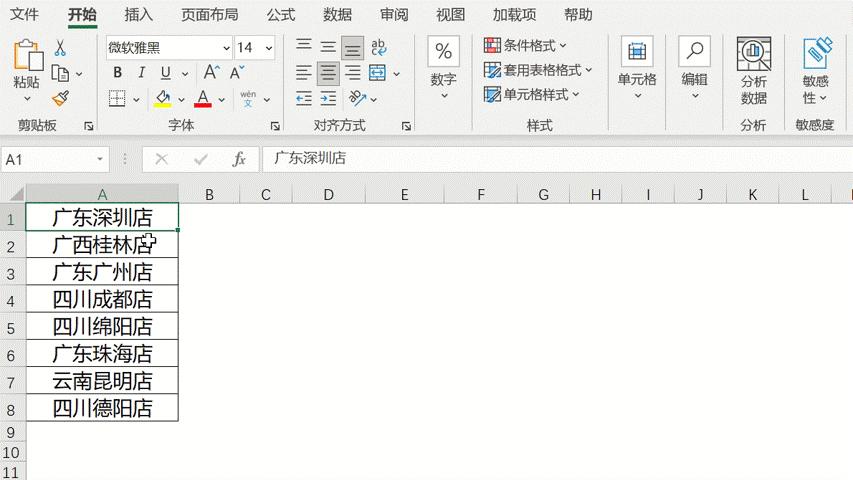The width and height of the screenshot is (853, 480).
Task: Toggle bold formatting
Action: pyautogui.click(x=118, y=72)
